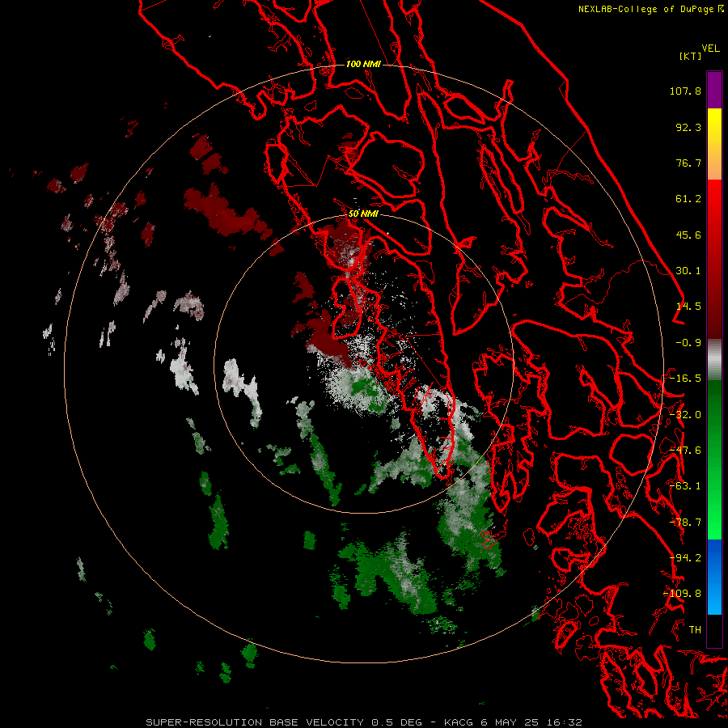Click the -63.1 velocity scale value

685,486
